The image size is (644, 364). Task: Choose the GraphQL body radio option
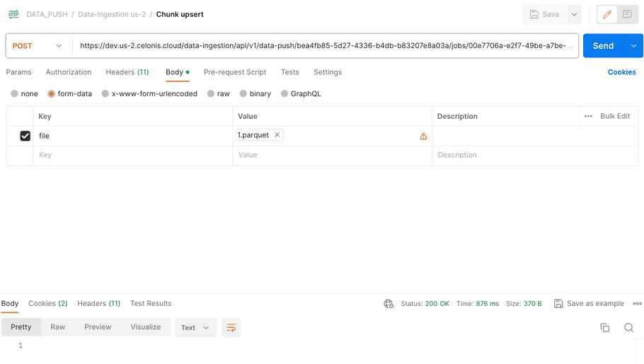(284, 93)
